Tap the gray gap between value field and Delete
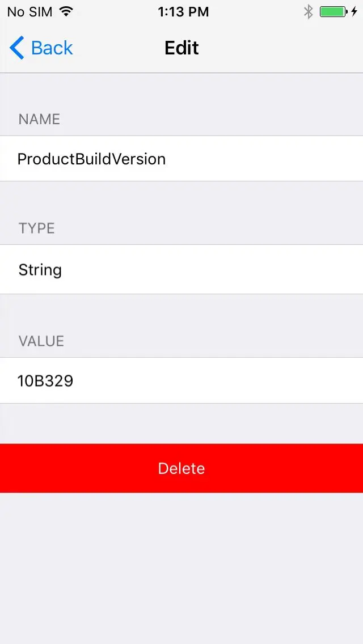 pyautogui.click(x=181, y=423)
